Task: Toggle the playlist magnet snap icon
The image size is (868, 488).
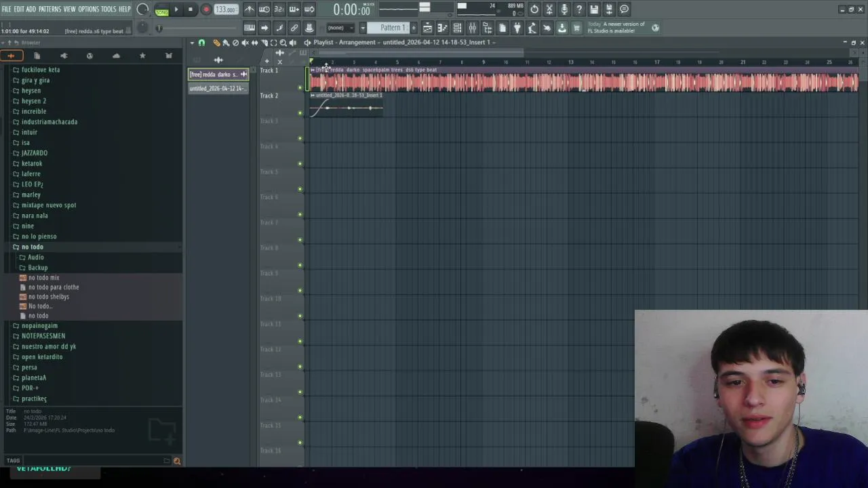Action: [201, 43]
